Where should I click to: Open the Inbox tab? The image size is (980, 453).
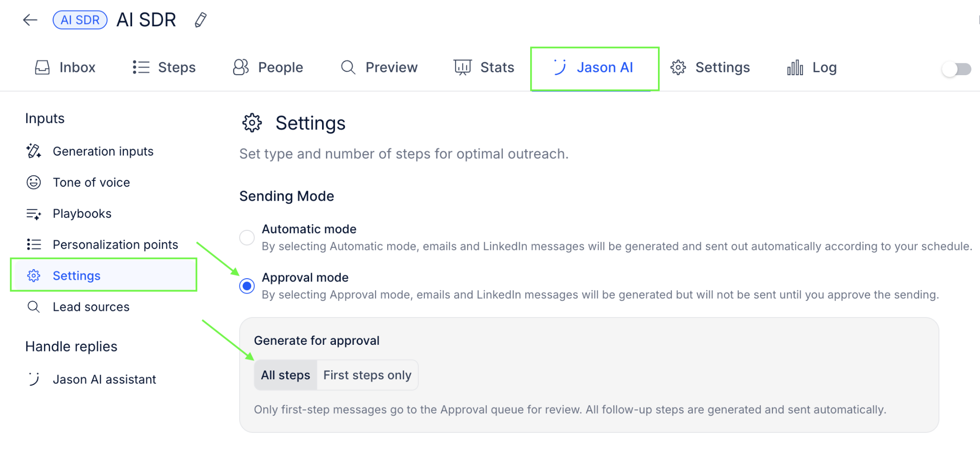click(66, 68)
